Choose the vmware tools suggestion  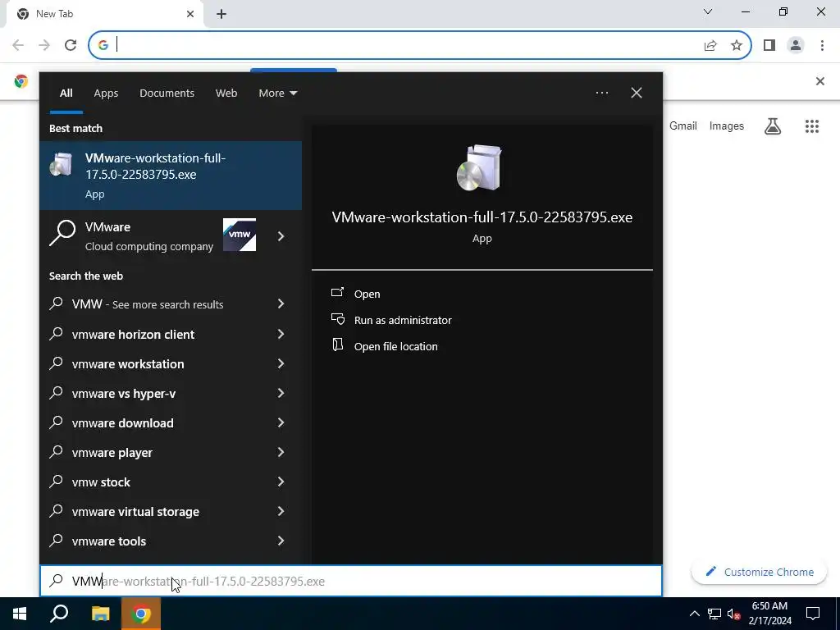coord(109,541)
